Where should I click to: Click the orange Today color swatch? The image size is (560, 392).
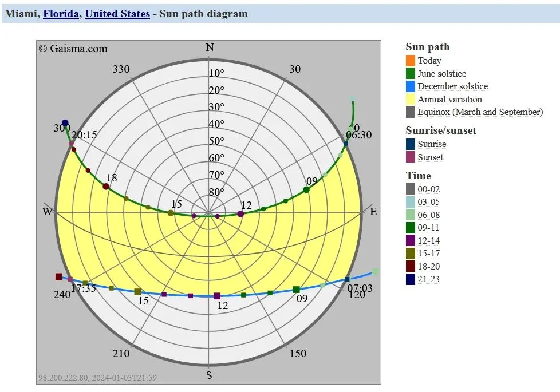pos(411,60)
